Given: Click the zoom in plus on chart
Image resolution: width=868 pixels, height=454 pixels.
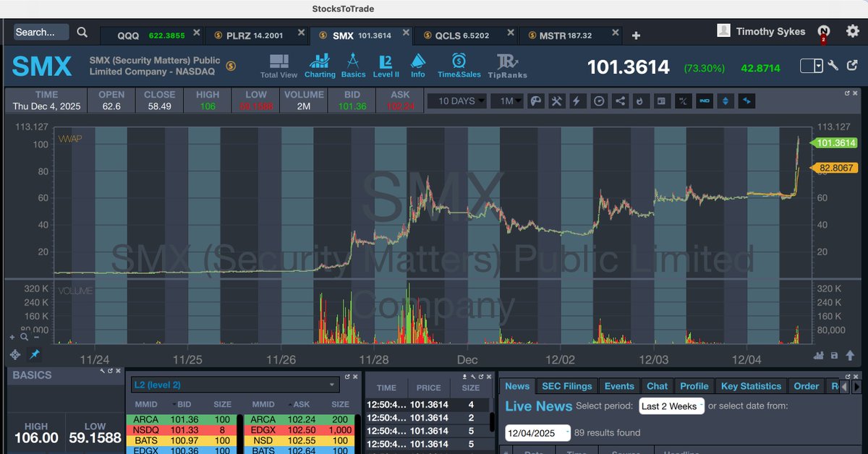Looking at the screenshot, I should point(12,337).
